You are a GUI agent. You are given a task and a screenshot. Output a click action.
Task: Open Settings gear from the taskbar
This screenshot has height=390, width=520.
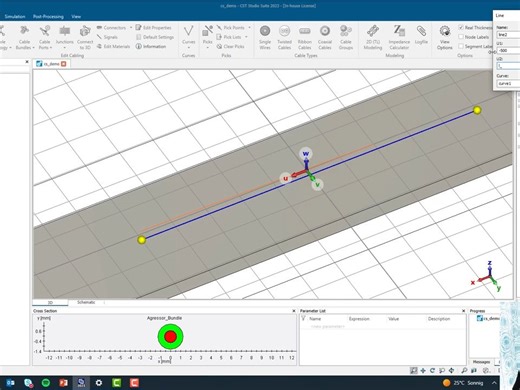point(99,383)
